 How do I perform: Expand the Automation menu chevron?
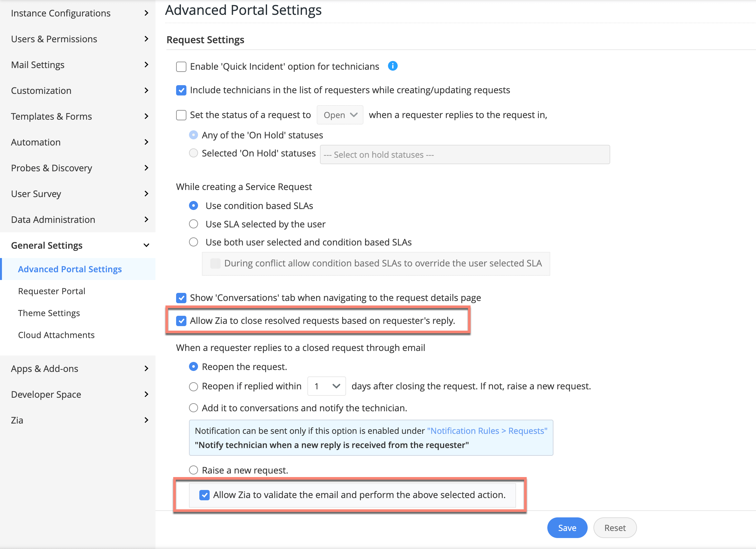click(146, 142)
